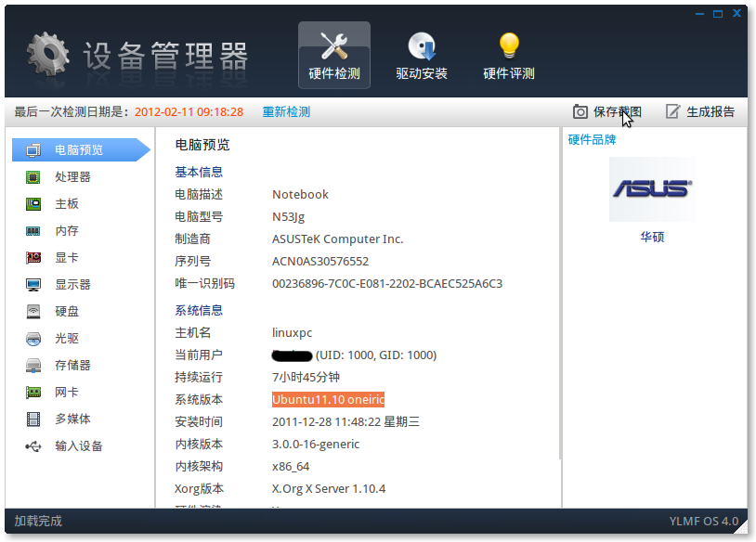Click the ASUS brand logo thumbnail
Image resolution: width=756 pixels, height=542 pixels.
point(652,189)
